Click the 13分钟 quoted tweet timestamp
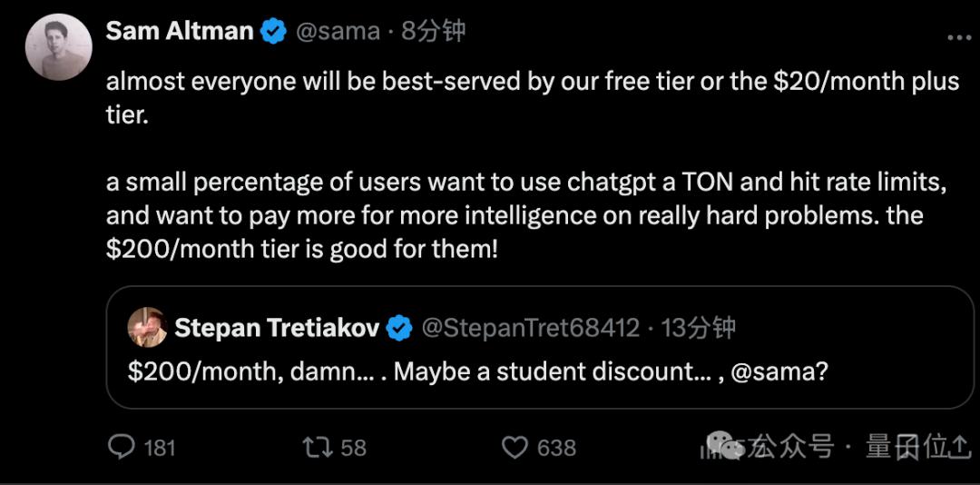This screenshot has height=485, width=980. pos(700,328)
